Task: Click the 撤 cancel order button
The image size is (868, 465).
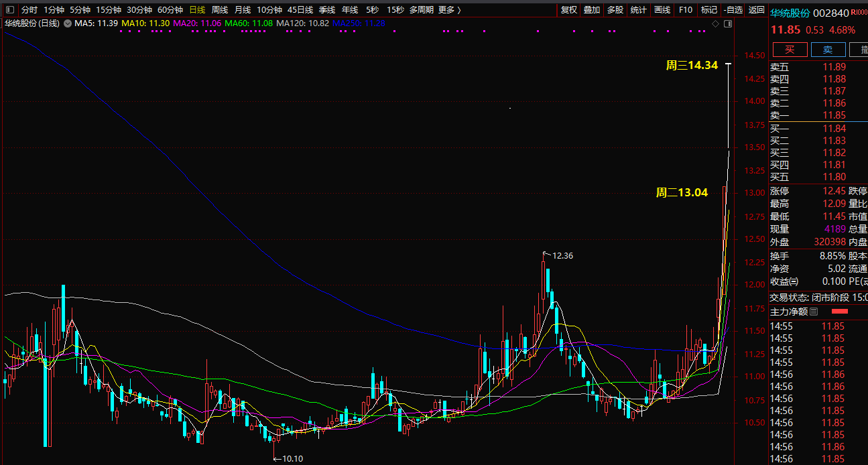Action: pyautogui.click(x=859, y=50)
